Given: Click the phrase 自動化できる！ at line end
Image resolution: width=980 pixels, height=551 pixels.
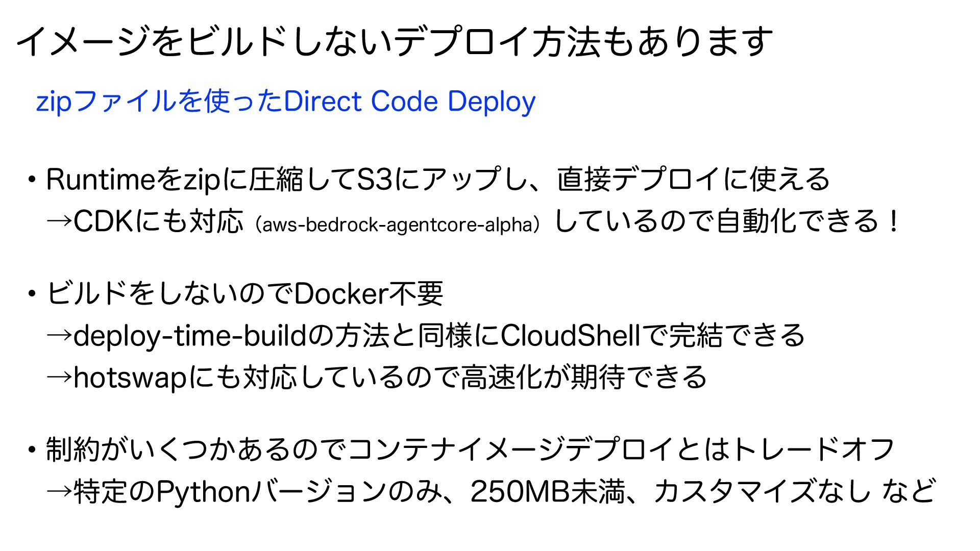Looking at the screenshot, I should [807, 221].
